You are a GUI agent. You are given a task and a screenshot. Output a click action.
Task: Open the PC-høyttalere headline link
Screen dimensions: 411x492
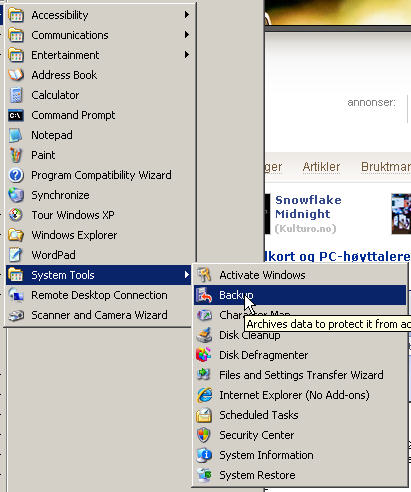pyautogui.click(x=337, y=256)
